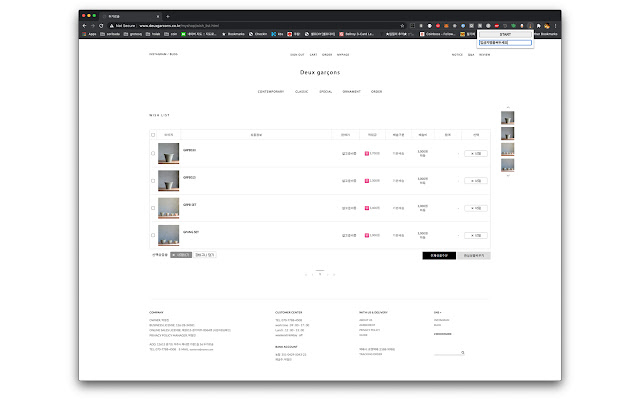Image resolution: width=640 pixels, height=400 pixels.
Task: Click the grey delete-selected button below table
Action: (x=181, y=255)
